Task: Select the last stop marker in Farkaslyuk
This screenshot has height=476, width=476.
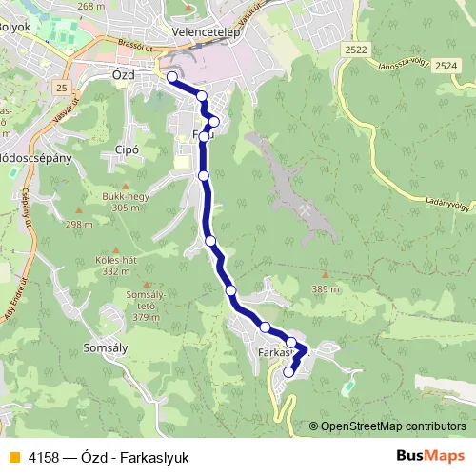Action: pyautogui.click(x=288, y=372)
